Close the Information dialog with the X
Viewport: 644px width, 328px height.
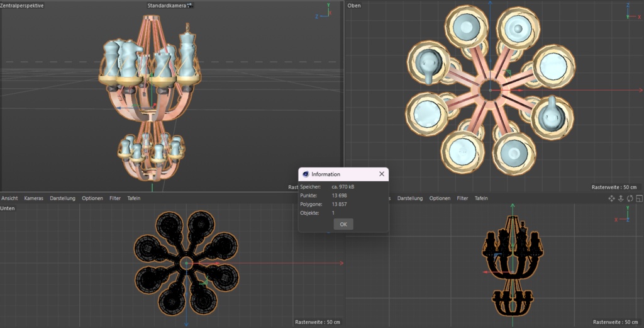382,174
